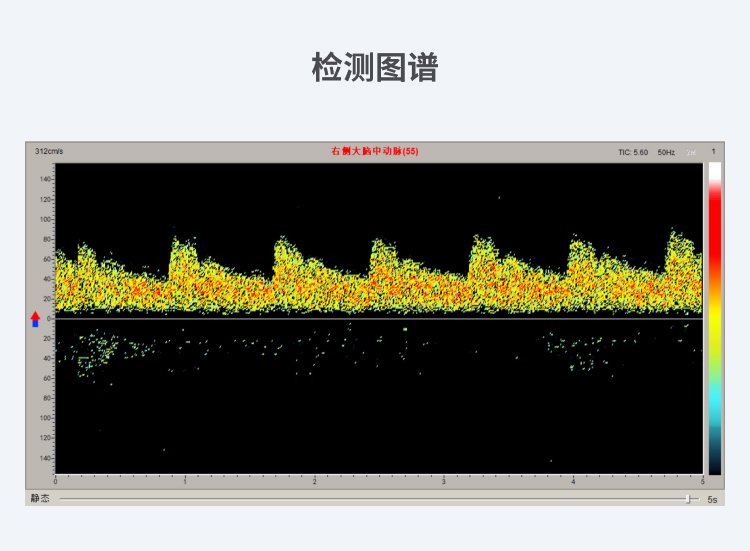Click the 右侧大脑中动脉(55) vessel title

[x=374, y=151]
